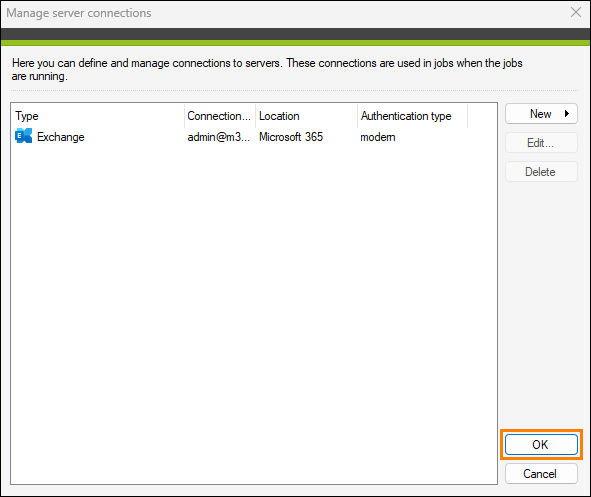
Task: Click the 'admin@m3...' connection cell
Action: [x=219, y=137]
